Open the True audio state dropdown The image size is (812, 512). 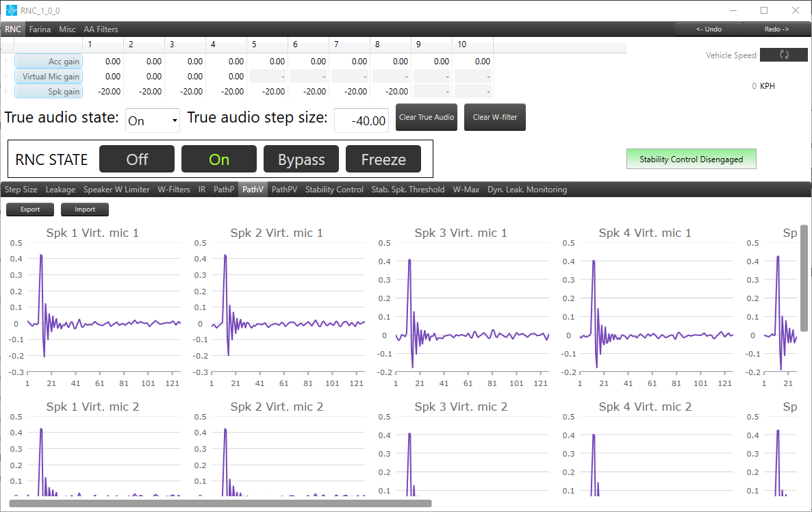coord(152,120)
